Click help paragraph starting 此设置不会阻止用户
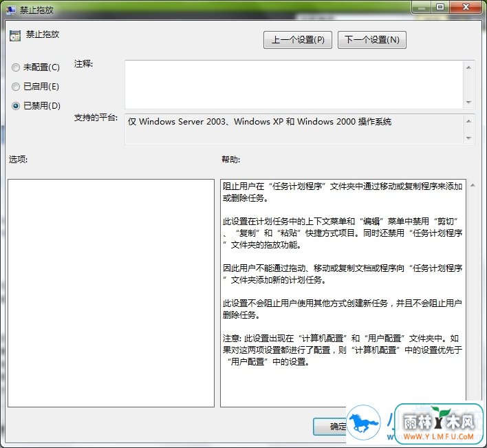The width and height of the screenshot is (487, 448). coord(343,309)
